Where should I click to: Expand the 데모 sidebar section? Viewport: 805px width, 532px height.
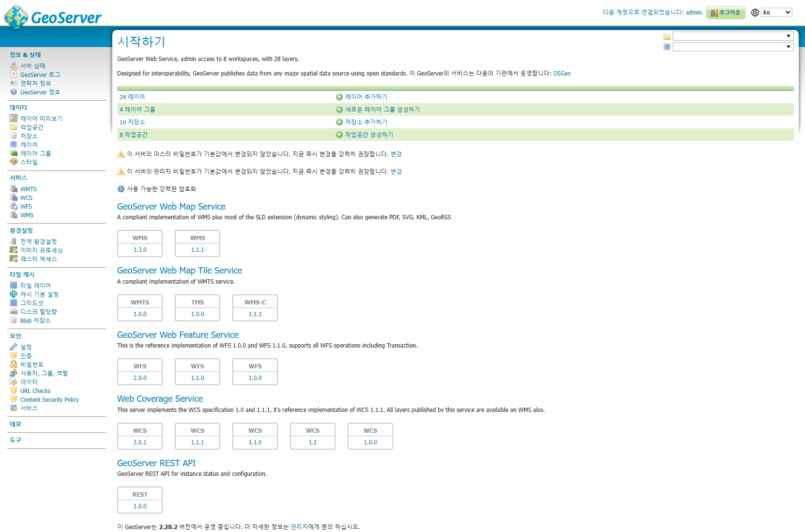pyautogui.click(x=15, y=424)
